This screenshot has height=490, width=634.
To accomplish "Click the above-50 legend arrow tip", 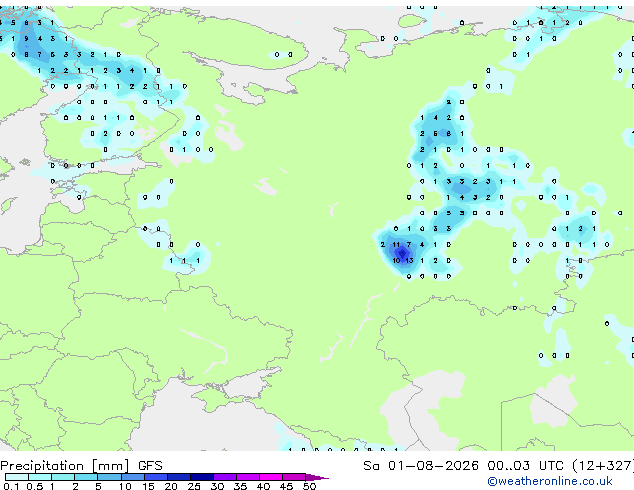I will click(317, 477).
